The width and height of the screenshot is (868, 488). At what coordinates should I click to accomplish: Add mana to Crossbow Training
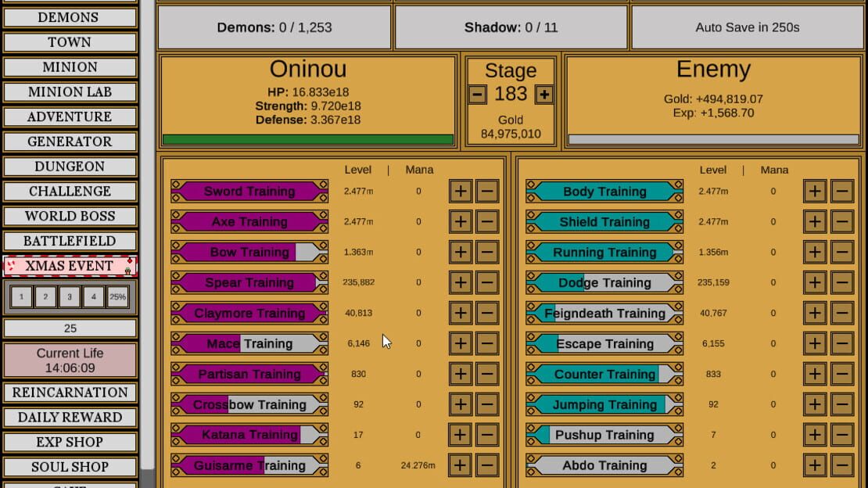tap(460, 404)
